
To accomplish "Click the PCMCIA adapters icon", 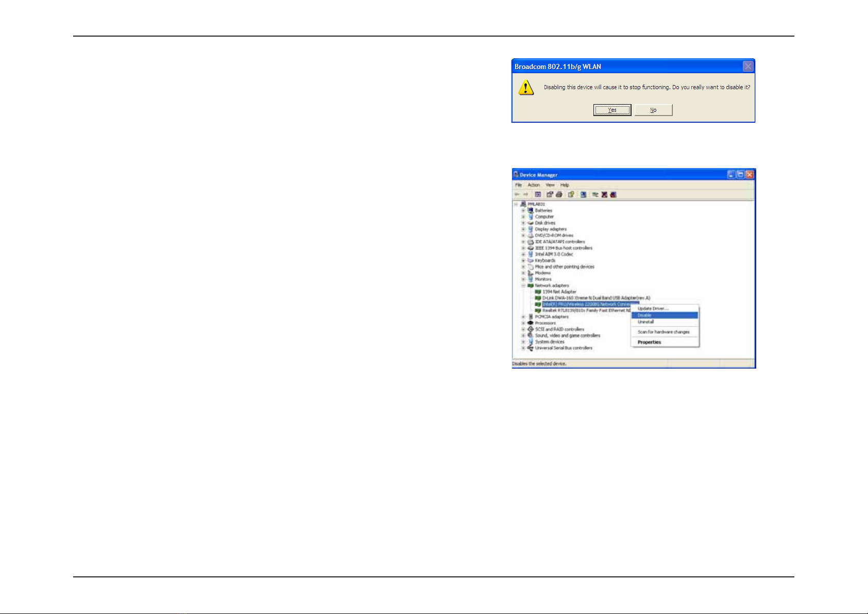I will pyautogui.click(x=531, y=317).
